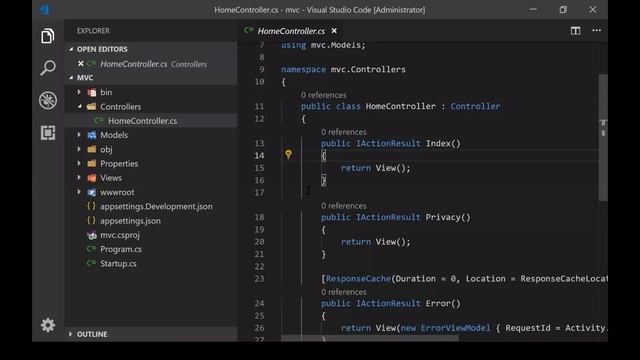The image size is (640, 360).
Task: Click the bin folder icon
Action: [x=92, y=92]
